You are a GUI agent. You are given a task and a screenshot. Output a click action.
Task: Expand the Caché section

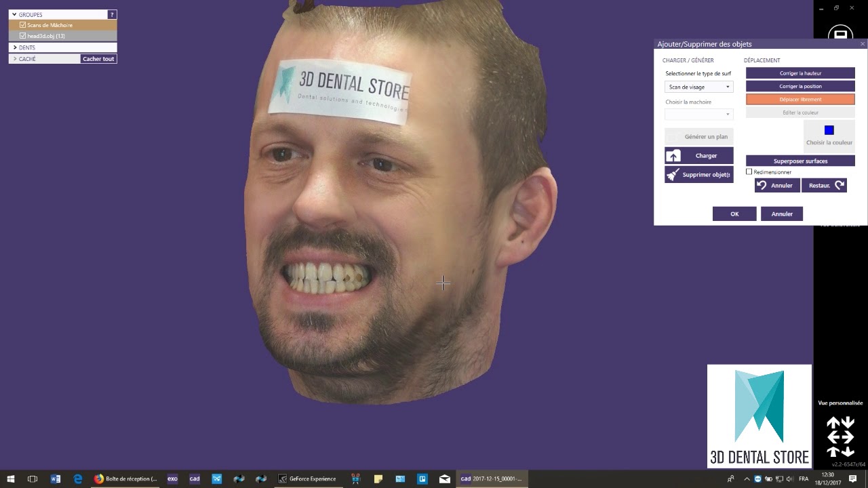click(14, 59)
